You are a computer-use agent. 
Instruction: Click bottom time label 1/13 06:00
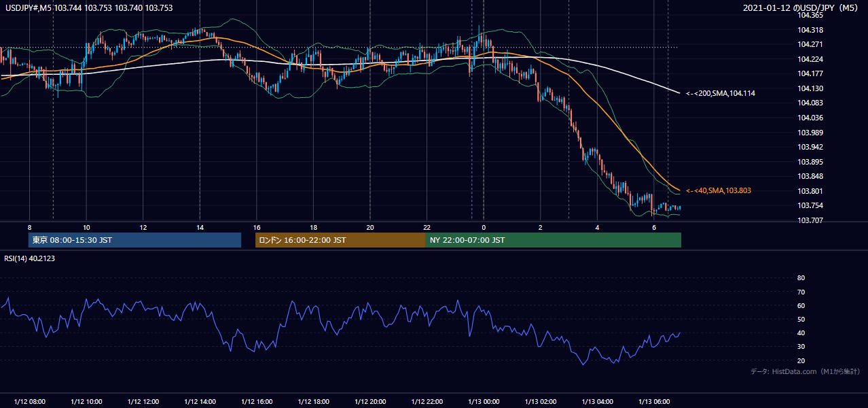[x=654, y=402]
